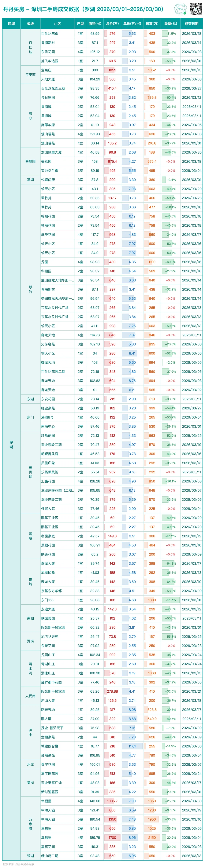205x868 pixels.
Task: Select the 银湖 block label
Action: coord(30,855)
